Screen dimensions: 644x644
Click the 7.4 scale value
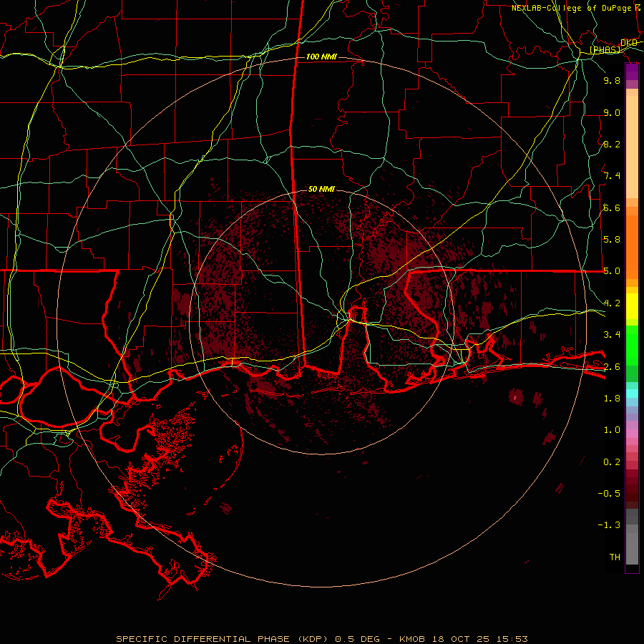click(x=612, y=176)
